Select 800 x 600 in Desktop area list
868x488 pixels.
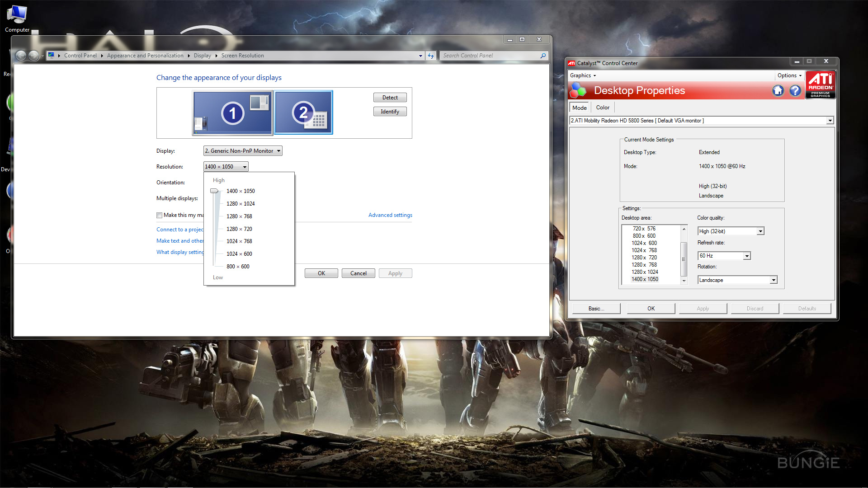(x=644, y=236)
